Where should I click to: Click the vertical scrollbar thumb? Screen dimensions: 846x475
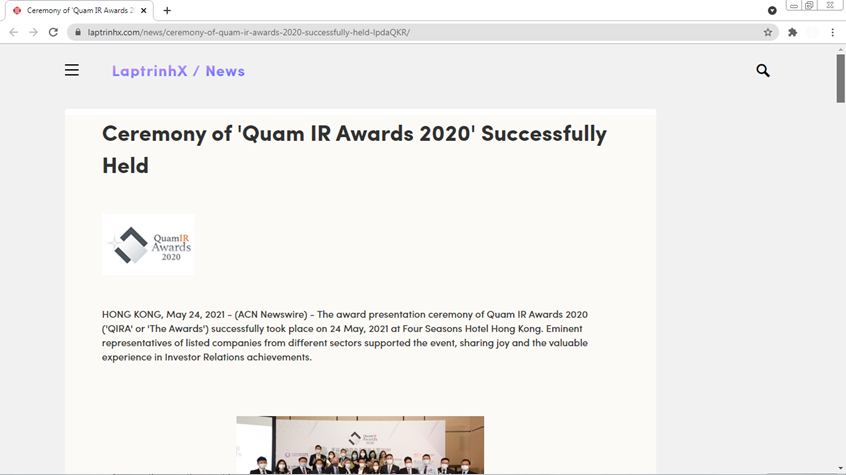[841, 78]
